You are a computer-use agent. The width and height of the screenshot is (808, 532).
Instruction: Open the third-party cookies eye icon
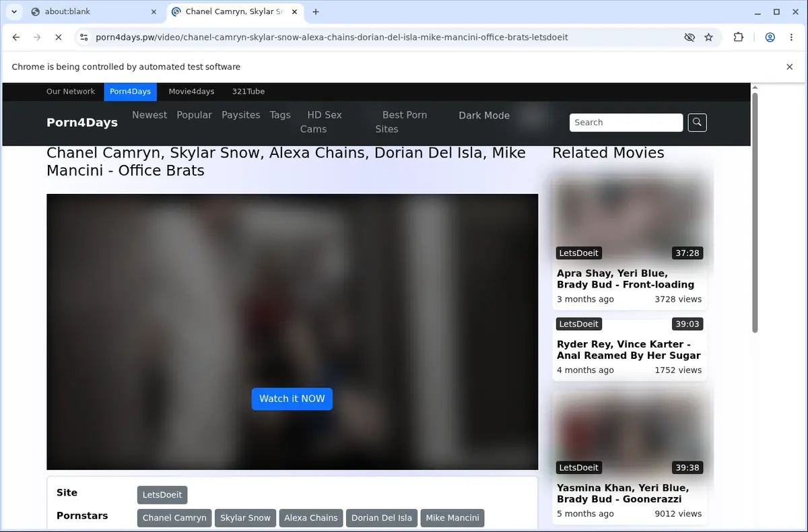(689, 37)
